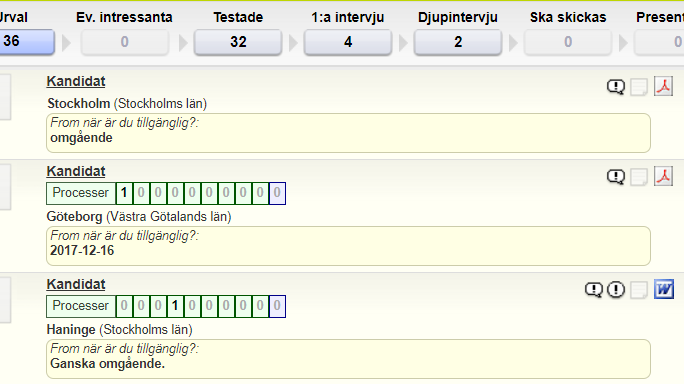Open Word document icon for Haninge candidate
The width and height of the screenshot is (684, 384).
coord(664,289)
